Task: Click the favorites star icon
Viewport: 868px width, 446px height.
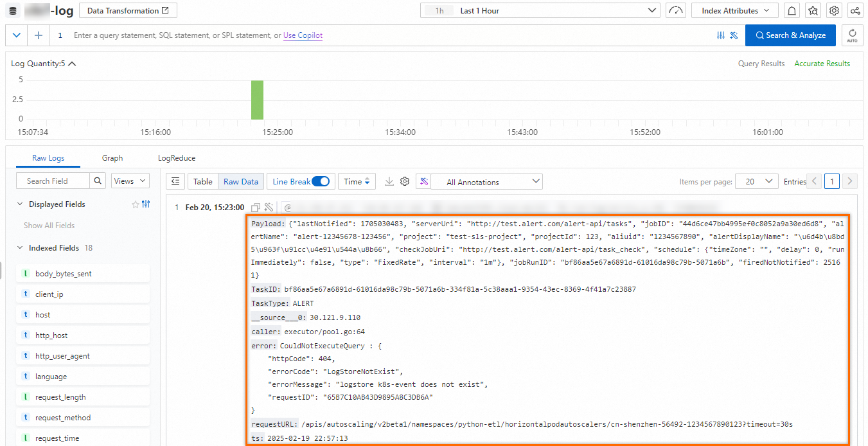Action: click(x=812, y=10)
